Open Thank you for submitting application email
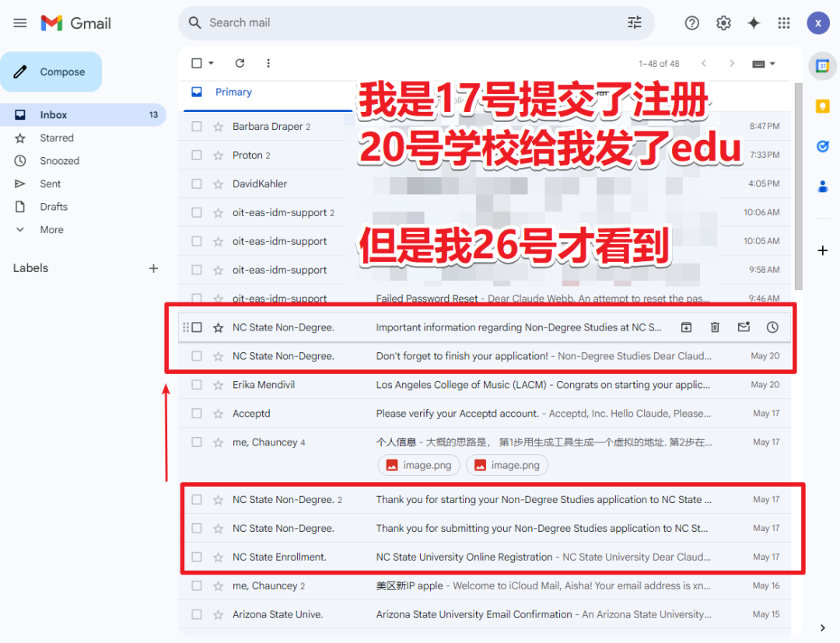Screen dimensions: 840x643 [x=485, y=528]
